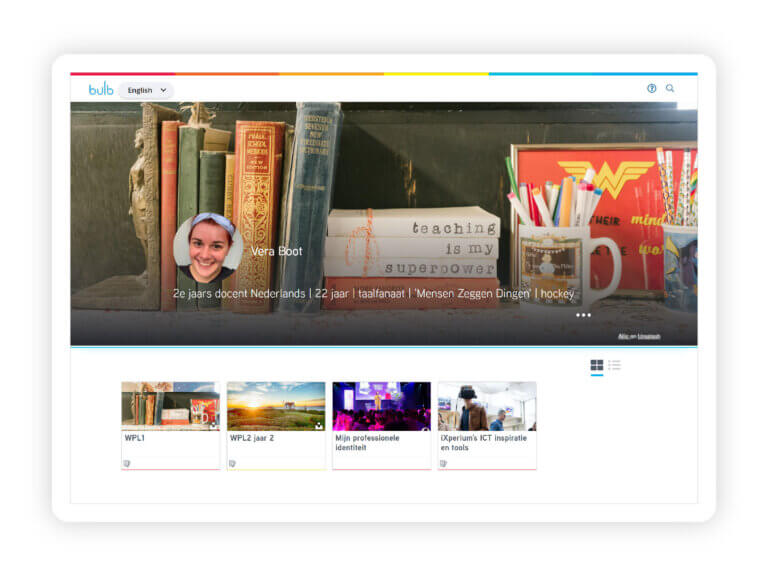This screenshot has height=576, width=768.
Task: Click the WPL1 title
Action: point(135,438)
